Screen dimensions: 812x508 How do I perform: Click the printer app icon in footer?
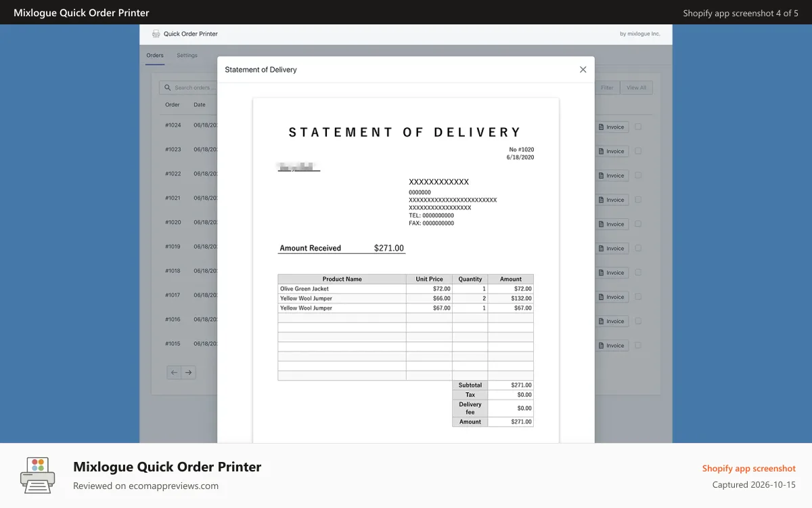38,475
